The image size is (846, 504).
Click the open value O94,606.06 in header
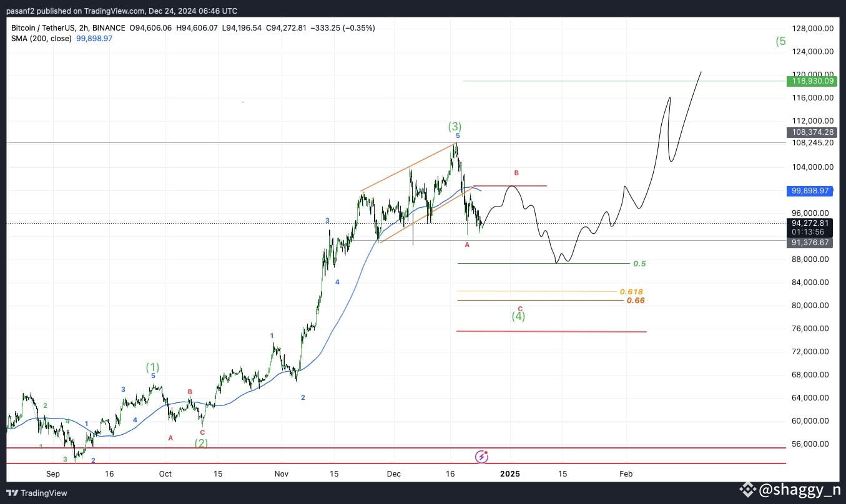tap(150, 28)
